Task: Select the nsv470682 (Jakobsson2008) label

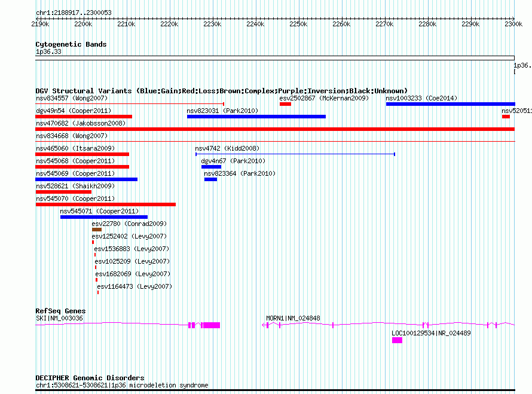Action: [81, 123]
